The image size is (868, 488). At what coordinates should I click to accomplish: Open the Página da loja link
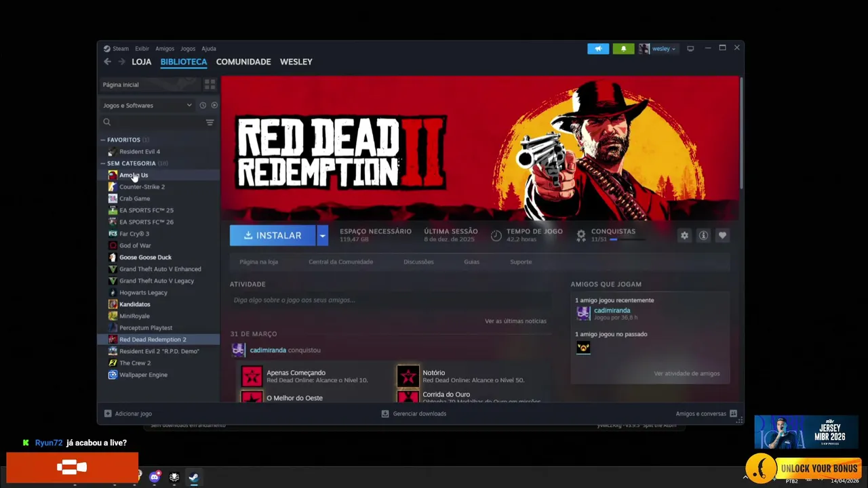(258, 262)
